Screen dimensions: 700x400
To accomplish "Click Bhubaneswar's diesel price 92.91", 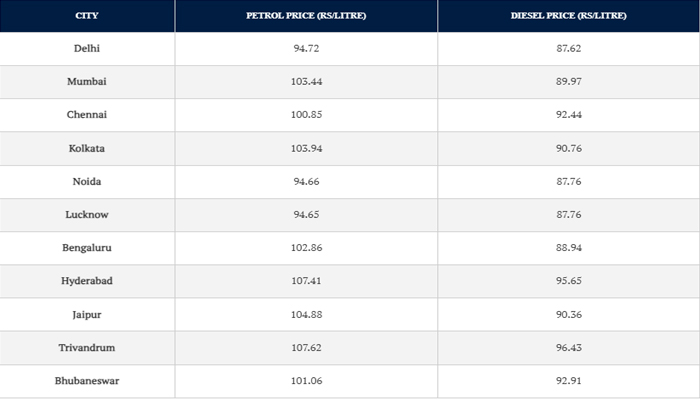I will click(x=568, y=381).
